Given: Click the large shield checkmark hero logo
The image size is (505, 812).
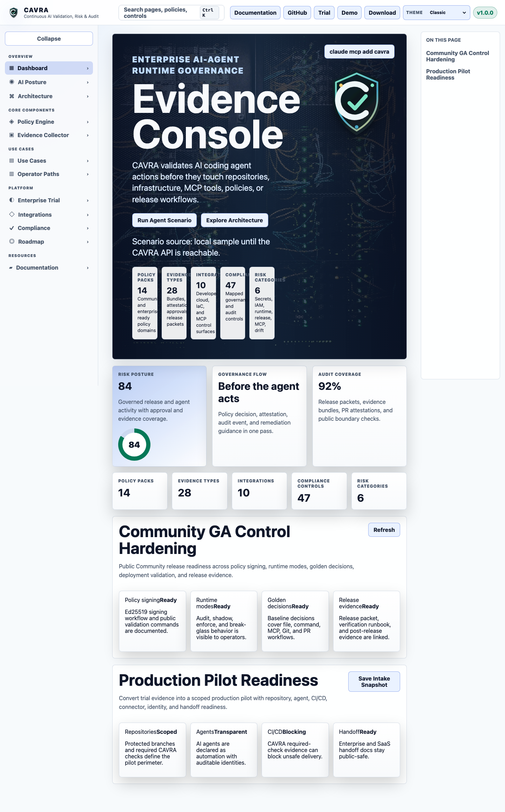Looking at the screenshot, I should tap(357, 103).
